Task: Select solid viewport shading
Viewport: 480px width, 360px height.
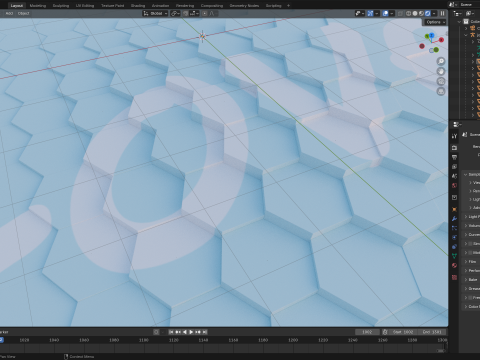Action: (415, 13)
